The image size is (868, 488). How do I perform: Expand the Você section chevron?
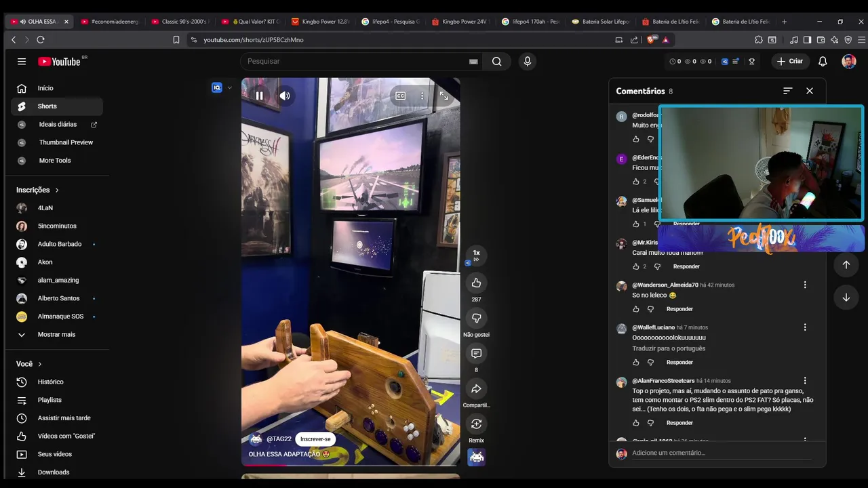(x=40, y=364)
